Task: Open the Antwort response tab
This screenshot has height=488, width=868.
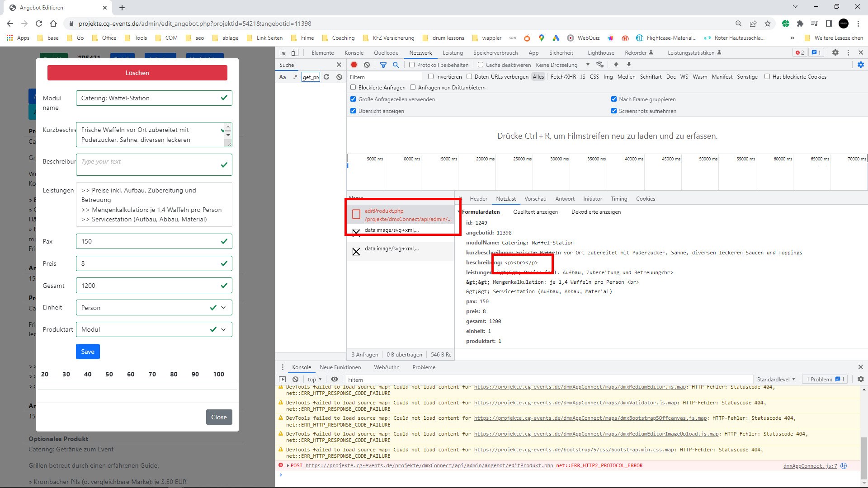Action: click(x=565, y=199)
